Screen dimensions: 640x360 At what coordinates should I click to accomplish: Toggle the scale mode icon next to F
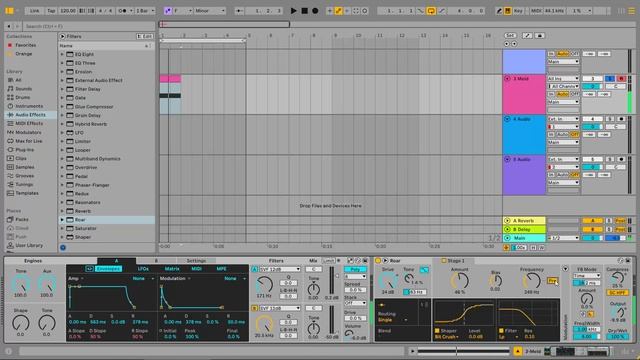coord(168,11)
